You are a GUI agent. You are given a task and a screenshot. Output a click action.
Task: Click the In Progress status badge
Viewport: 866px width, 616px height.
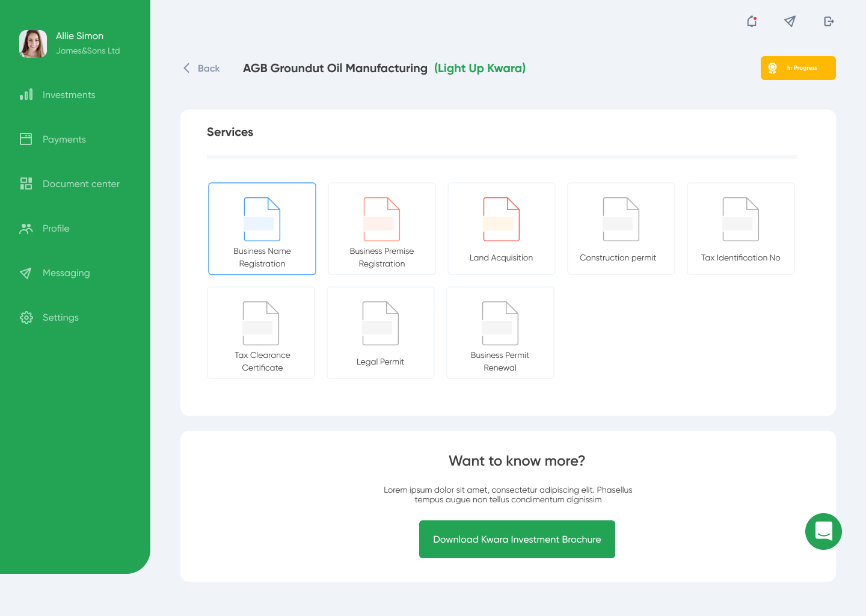click(x=798, y=68)
